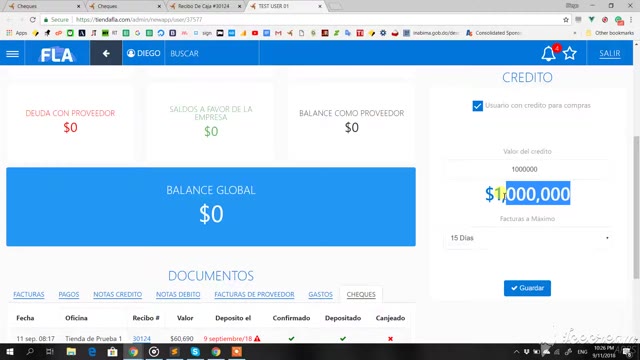Screen dimensions: 640x360
Task: Click the Valor column header
Action: point(185,318)
